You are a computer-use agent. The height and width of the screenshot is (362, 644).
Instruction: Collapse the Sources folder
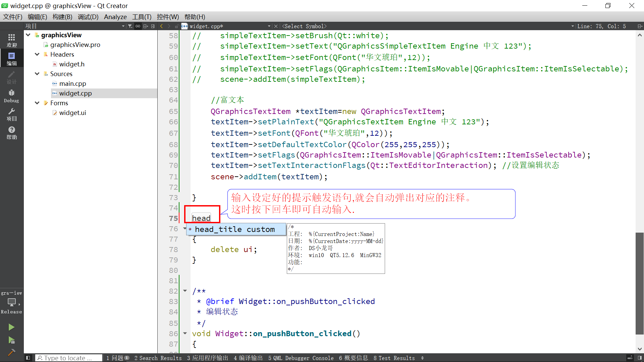[37, 74]
